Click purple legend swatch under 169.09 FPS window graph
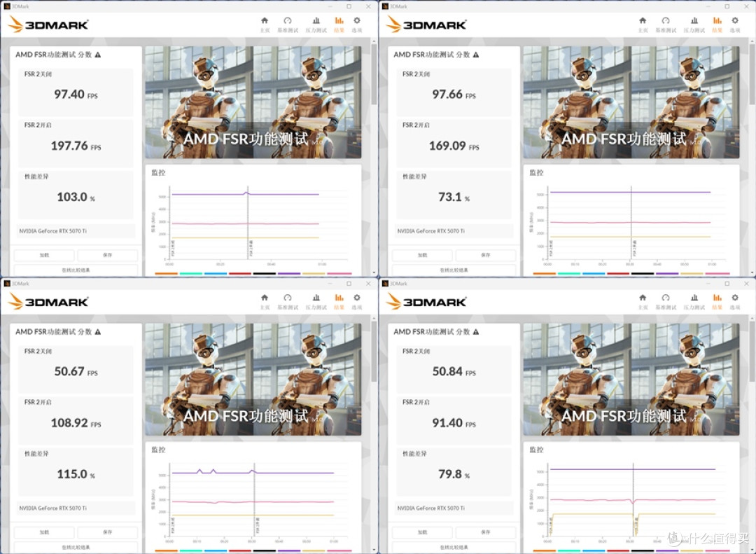 (667, 274)
